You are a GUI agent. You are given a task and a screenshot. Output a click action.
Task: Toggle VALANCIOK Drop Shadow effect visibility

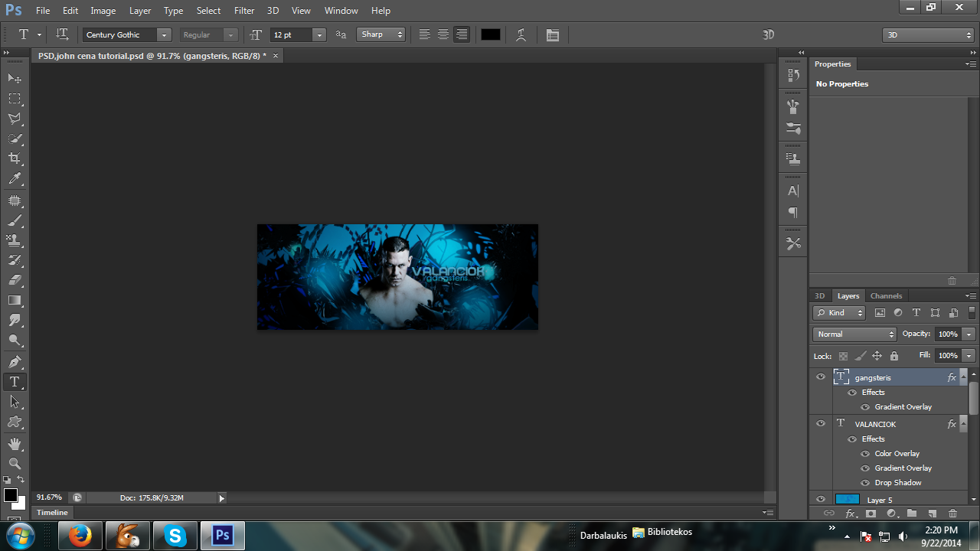pos(866,483)
